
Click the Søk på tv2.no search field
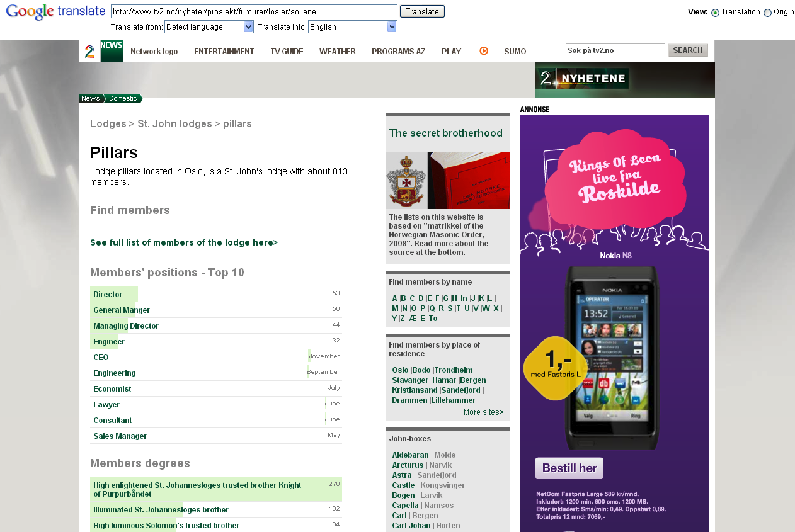coord(615,50)
